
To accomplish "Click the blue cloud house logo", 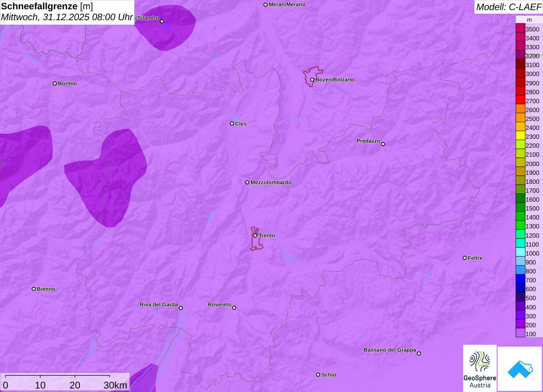I will coord(520,369).
